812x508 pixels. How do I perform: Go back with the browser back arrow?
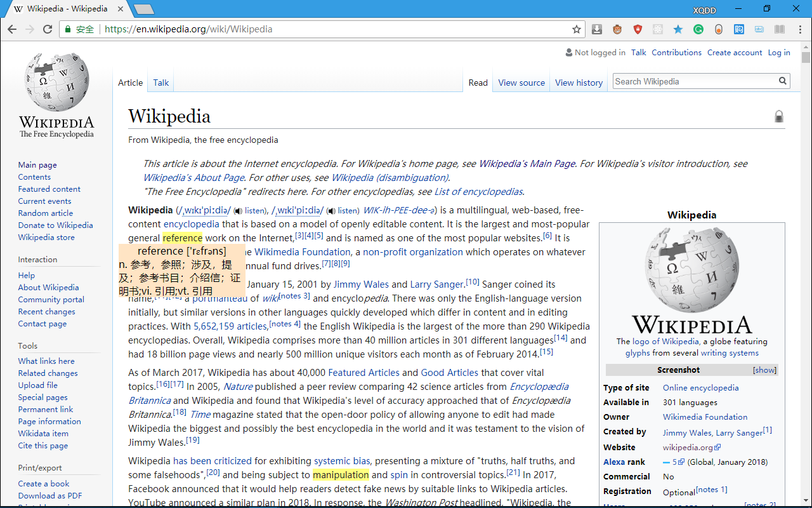pyautogui.click(x=12, y=29)
